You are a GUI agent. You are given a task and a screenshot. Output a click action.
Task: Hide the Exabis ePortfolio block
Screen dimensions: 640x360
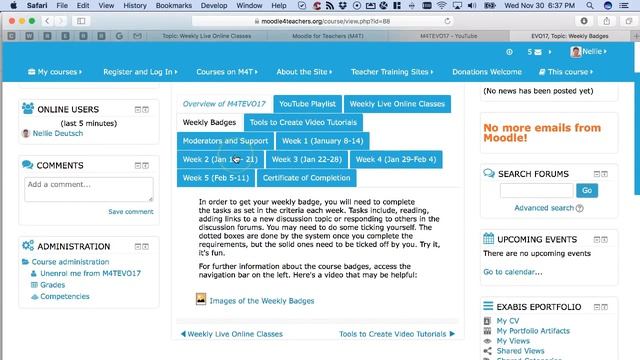(597, 307)
